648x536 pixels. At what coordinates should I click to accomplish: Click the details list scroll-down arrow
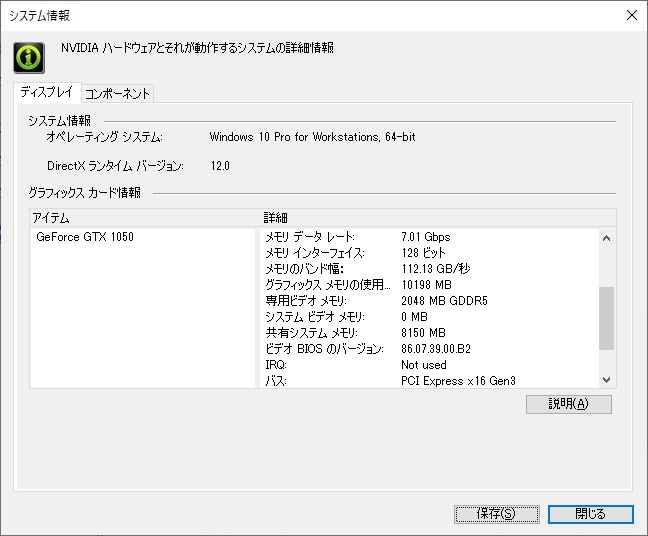[x=606, y=379]
